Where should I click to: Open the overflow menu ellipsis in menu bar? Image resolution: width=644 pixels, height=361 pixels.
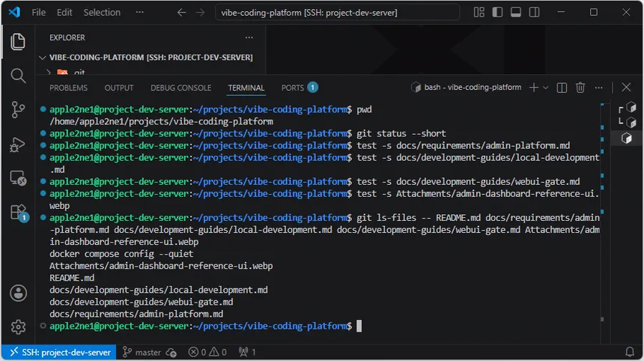pos(139,12)
